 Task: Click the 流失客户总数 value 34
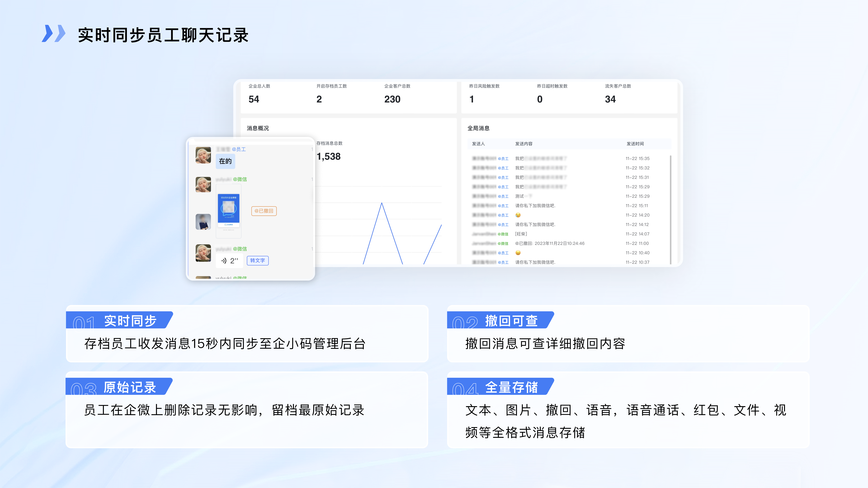pyautogui.click(x=610, y=99)
